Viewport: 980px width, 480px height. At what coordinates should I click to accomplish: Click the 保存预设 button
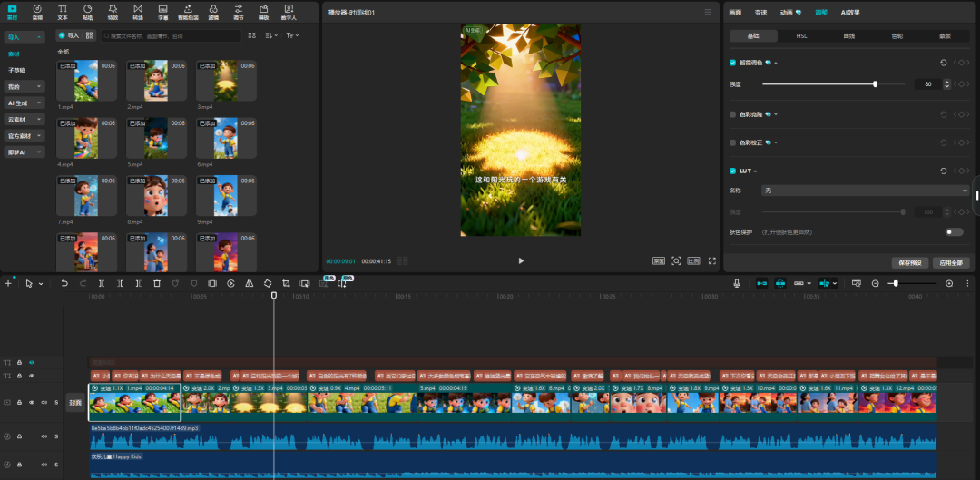click(x=909, y=262)
